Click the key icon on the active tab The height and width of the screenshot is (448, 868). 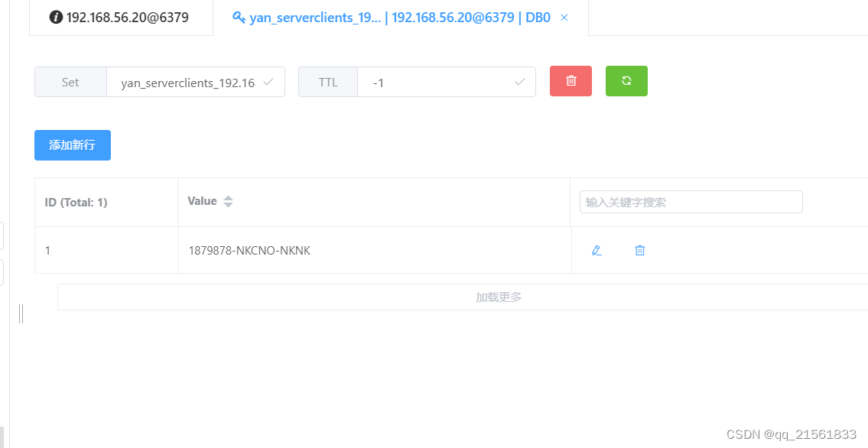click(x=238, y=17)
